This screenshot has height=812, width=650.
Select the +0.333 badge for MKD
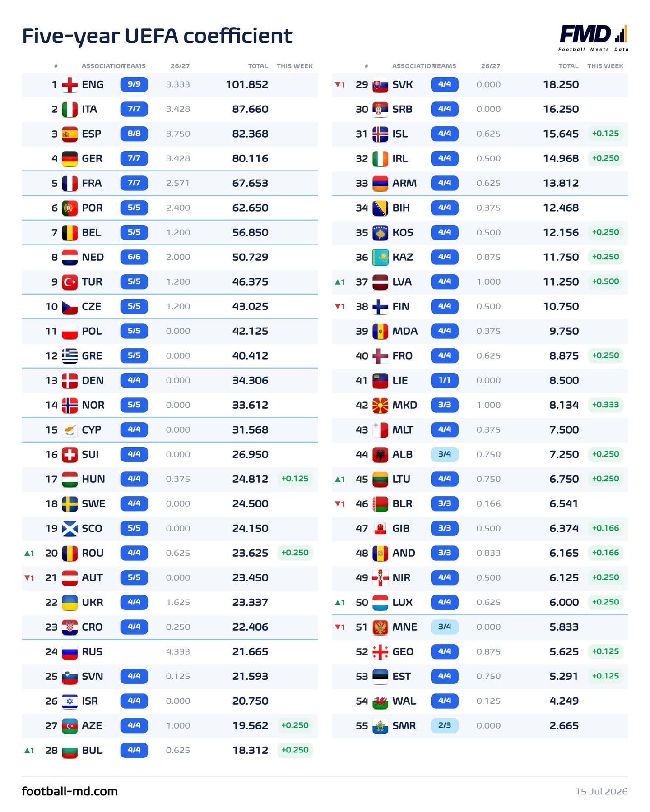606,405
